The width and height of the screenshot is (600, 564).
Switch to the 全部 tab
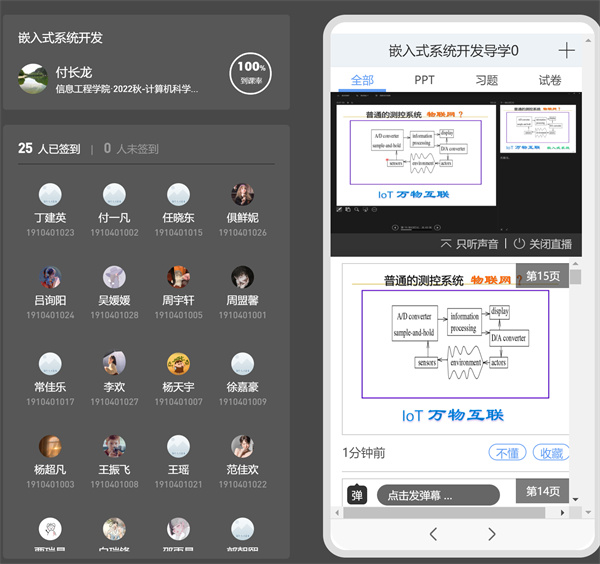click(x=361, y=80)
